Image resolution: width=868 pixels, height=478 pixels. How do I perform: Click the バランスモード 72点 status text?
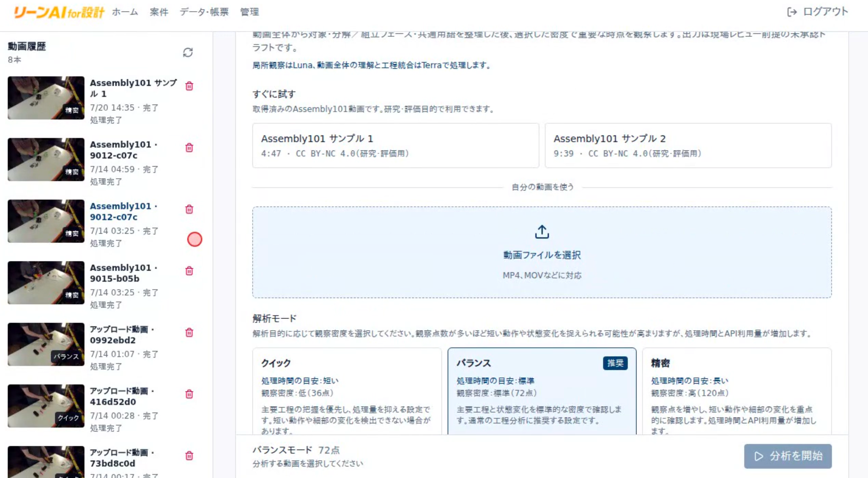pyautogui.click(x=296, y=450)
